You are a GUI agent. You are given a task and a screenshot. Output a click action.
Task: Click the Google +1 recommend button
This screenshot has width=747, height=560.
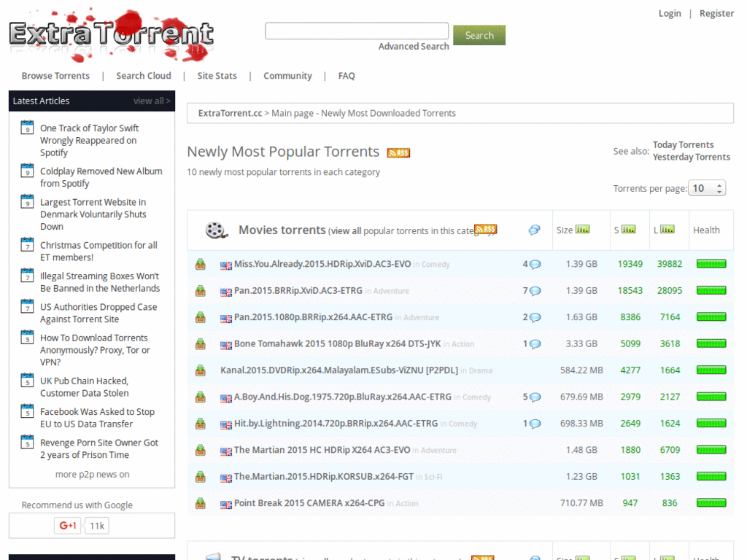67,525
